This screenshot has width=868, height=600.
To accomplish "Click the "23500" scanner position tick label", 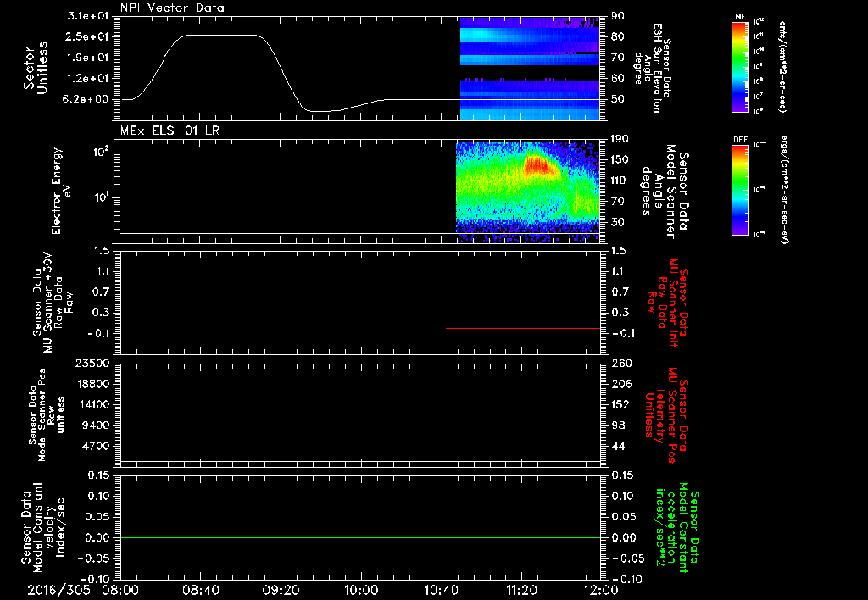I will coord(92,363).
